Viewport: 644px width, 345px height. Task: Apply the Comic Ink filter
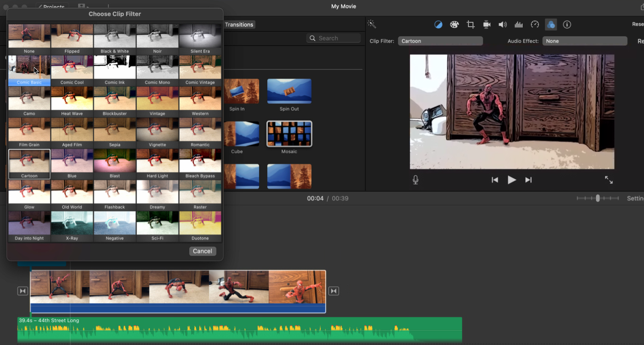(115, 71)
